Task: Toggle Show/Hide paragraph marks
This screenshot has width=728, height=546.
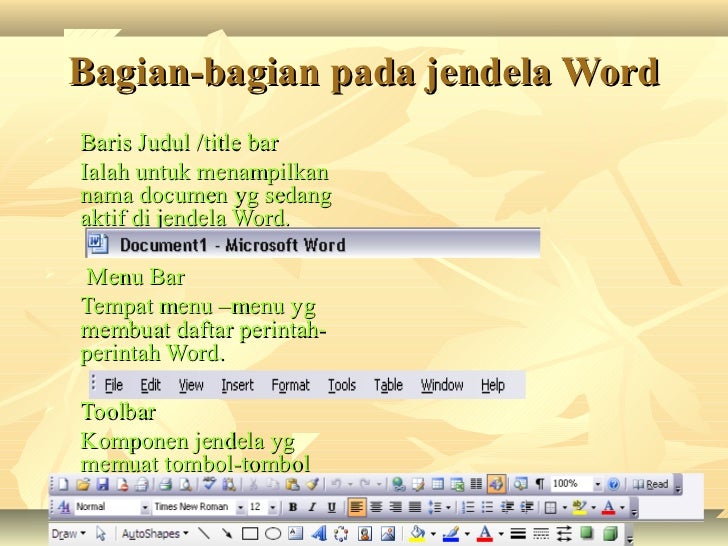Action: click(540, 484)
